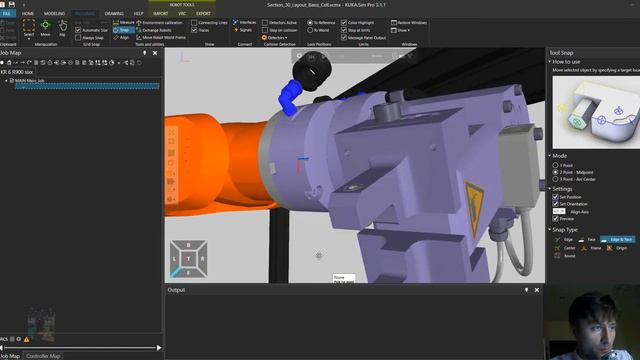Enable Stop on collision checkbox
This screenshot has width=640, height=360.
coord(265,30)
